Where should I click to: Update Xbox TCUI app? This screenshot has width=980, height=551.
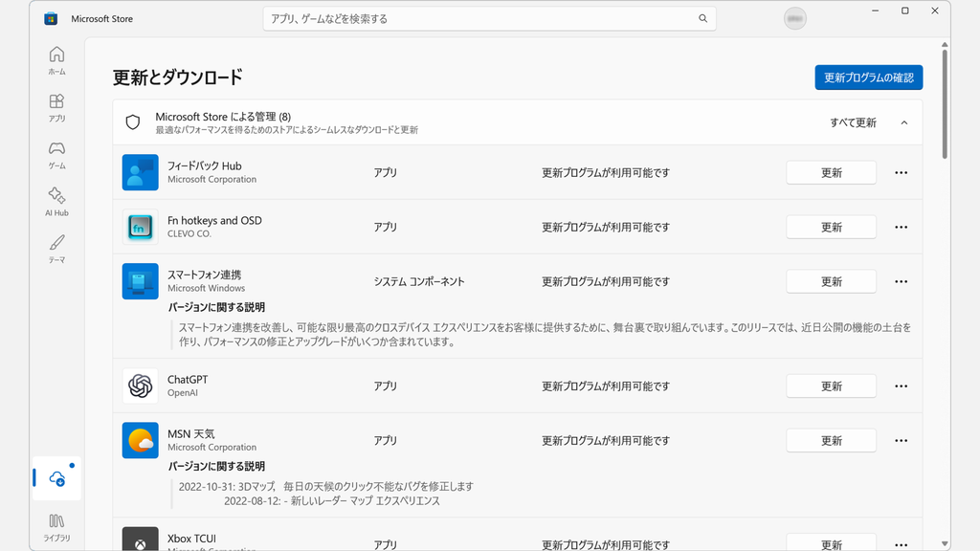(831, 542)
